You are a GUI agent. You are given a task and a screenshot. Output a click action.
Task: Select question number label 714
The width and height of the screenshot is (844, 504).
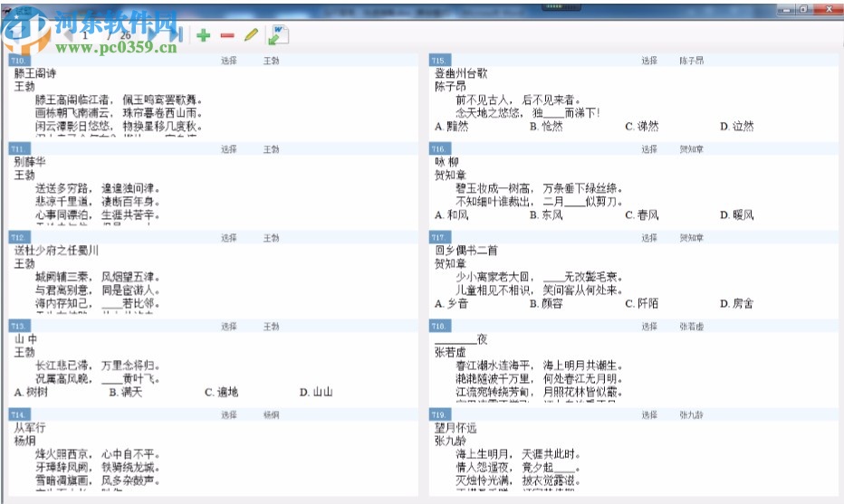pyautogui.click(x=19, y=414)
